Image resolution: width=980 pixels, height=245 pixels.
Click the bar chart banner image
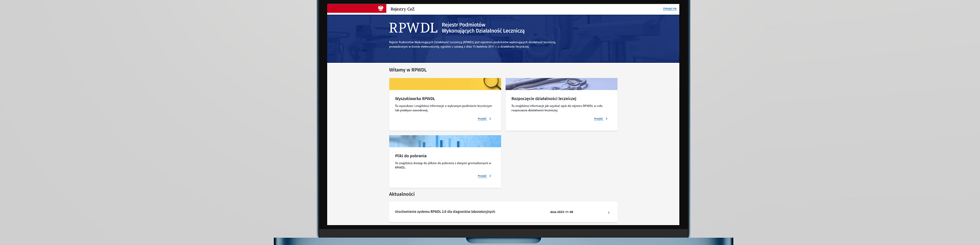pos(445,141)
